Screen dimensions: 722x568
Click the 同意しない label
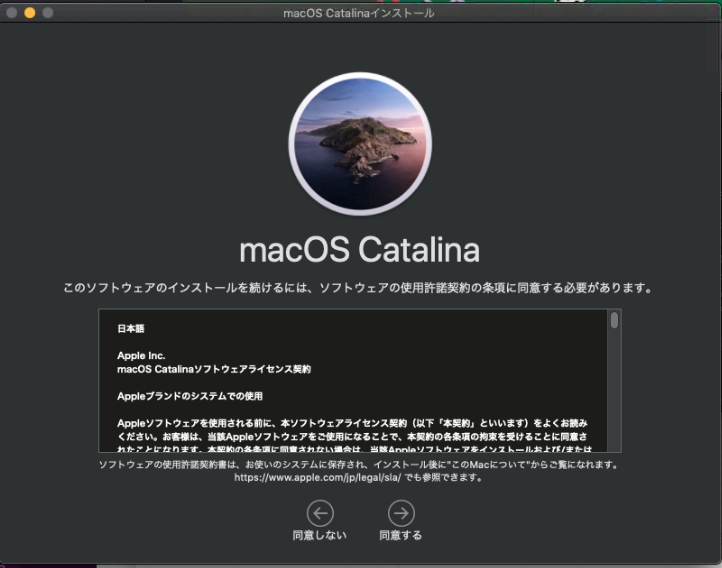[320, 535]
